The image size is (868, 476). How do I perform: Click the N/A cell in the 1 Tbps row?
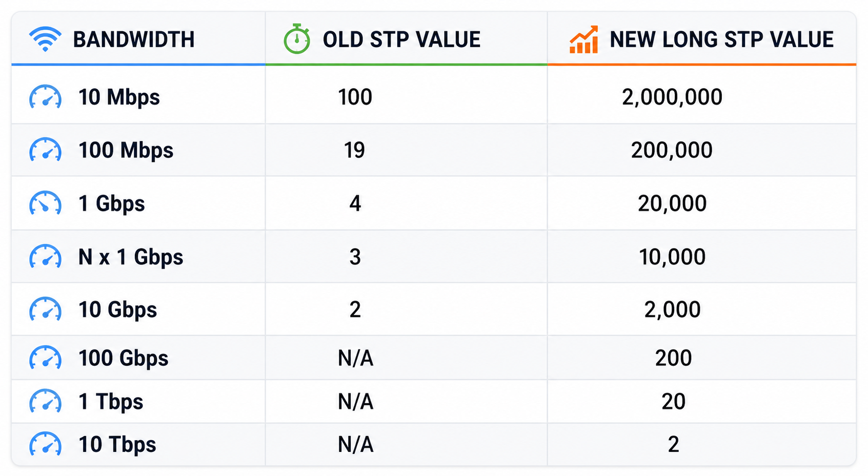pos(355,402)
